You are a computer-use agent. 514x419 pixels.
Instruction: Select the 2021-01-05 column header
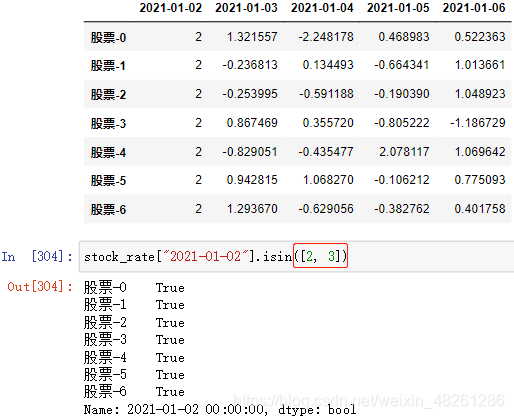click(398, 8)
